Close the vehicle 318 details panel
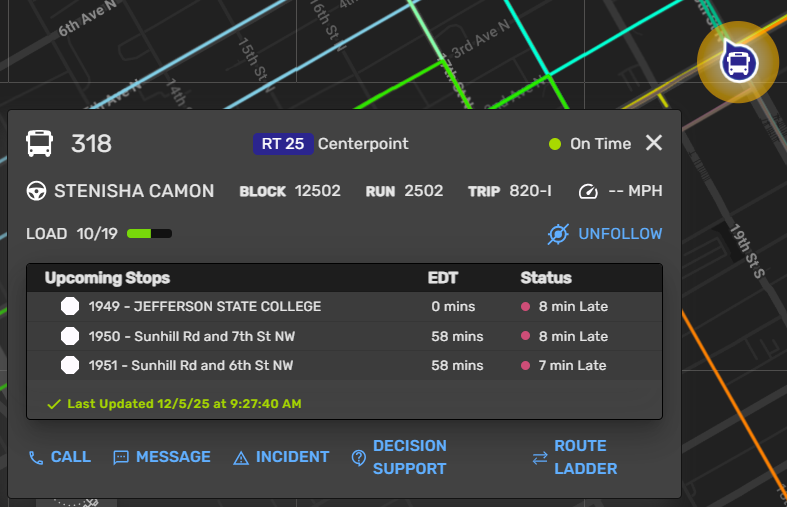Viewport: 787px width, 507px height. coord(654,143)
